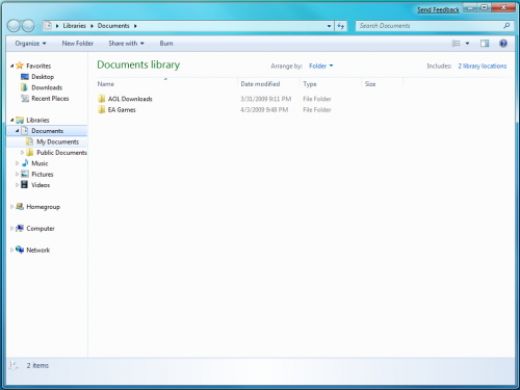Click the Recent Places icon

pos(25,98)
